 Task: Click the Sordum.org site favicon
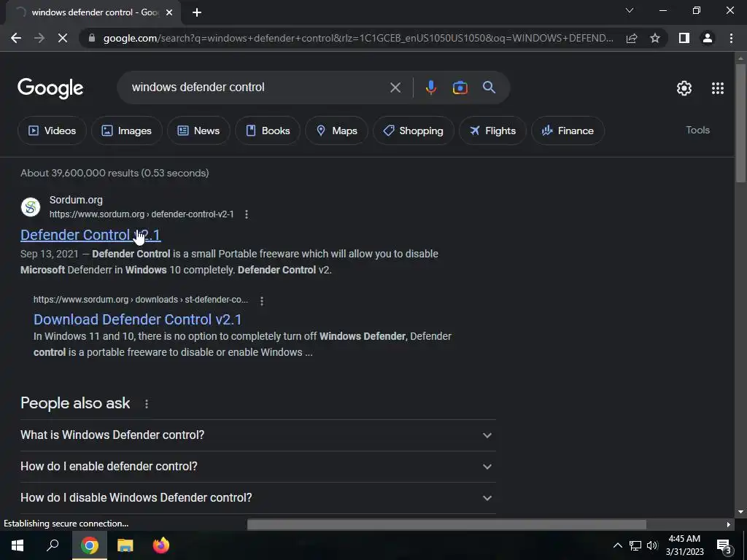click(x=31, y=207)
